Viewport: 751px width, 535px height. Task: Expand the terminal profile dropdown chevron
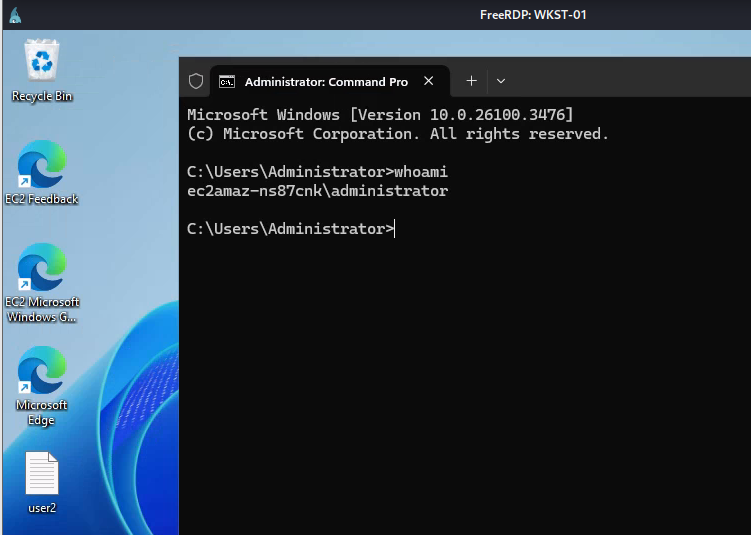(x=501, y=81)
